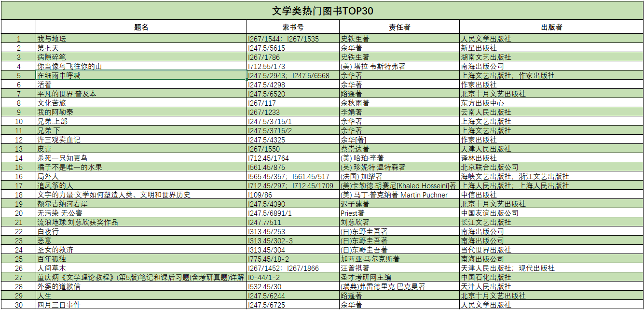
Task: Click author cell Priest著
Action: (399, 213)
